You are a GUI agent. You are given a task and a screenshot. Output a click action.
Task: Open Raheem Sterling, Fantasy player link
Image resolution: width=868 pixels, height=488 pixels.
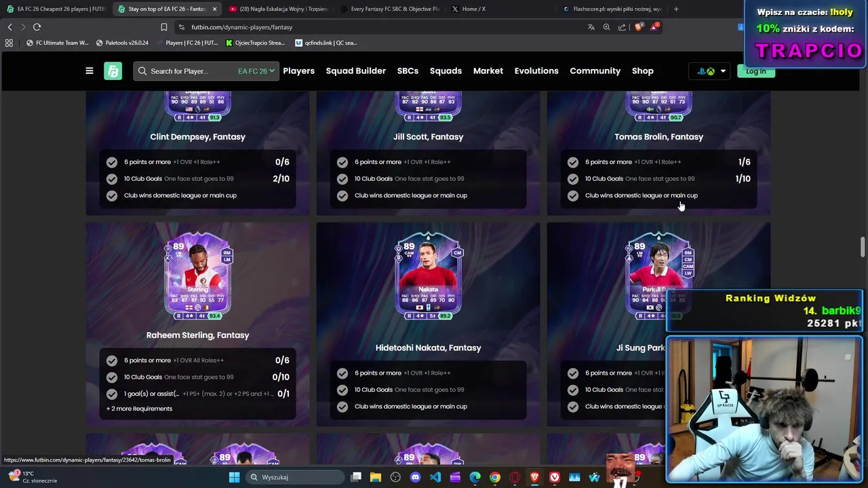point(197,335)
